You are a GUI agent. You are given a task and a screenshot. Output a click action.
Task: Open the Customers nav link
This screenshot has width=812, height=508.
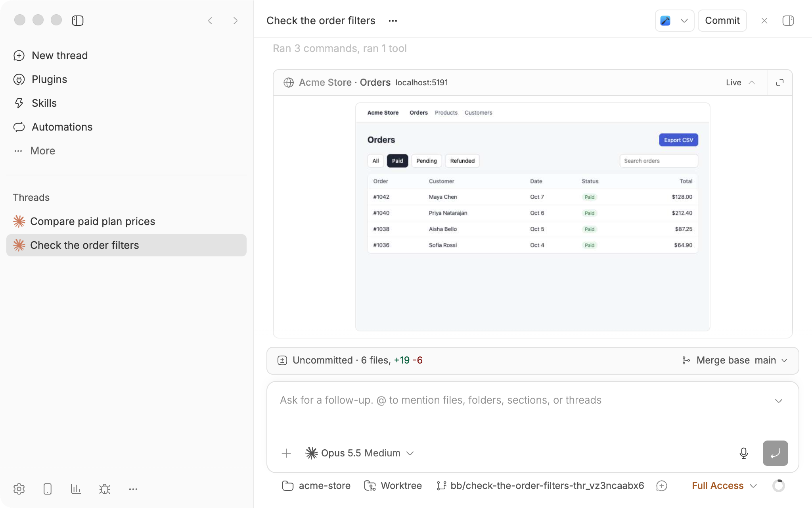click(x=478, y=113)
